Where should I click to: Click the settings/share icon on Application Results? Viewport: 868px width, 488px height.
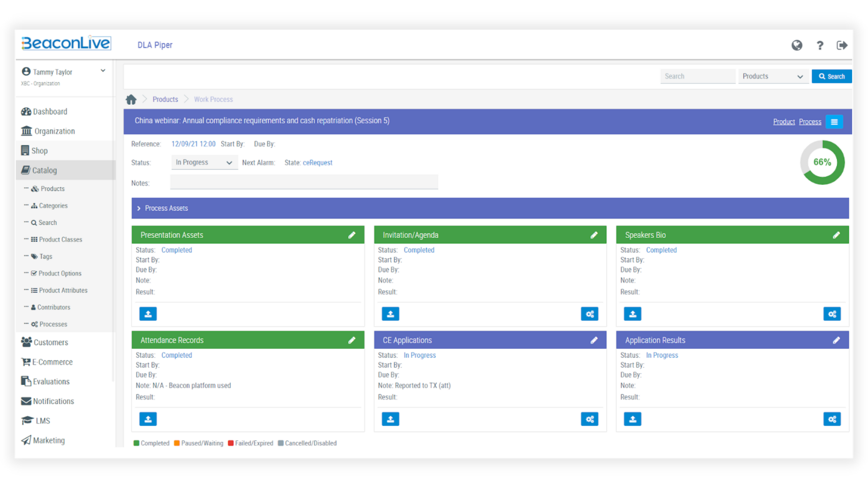[832, 419]
